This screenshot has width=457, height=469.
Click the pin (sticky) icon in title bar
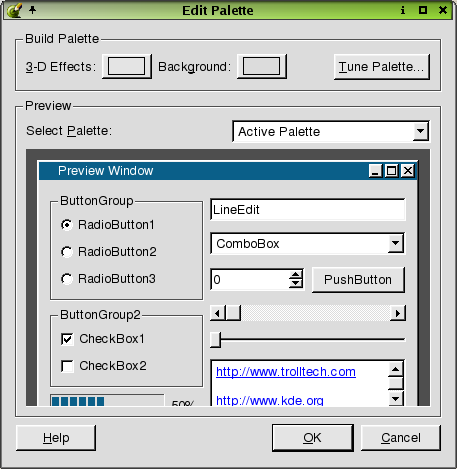32,10
